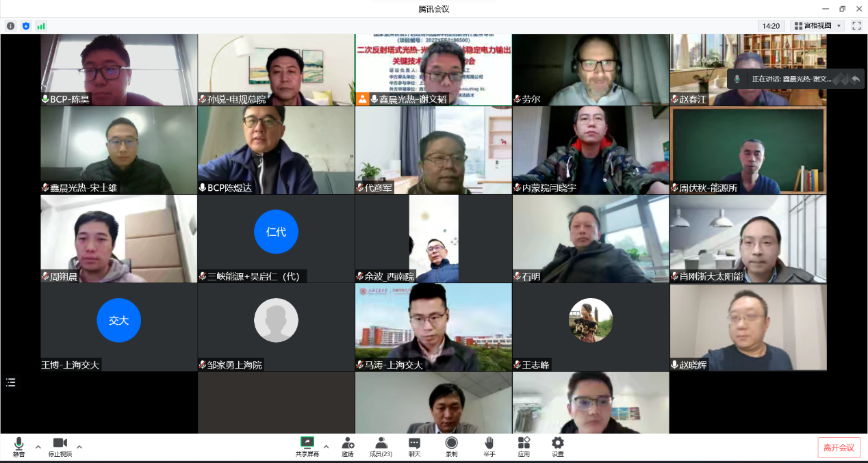Viewport: 868px width, 463px height.
Task: Check the green network signal icon
Action: tap(41, 26)
